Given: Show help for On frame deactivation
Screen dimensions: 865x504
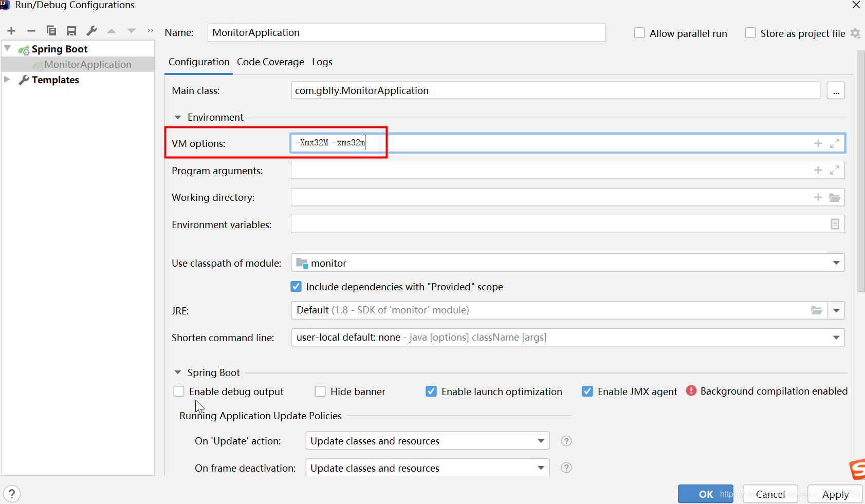Looking at the screenshot, I should [566, 468].
